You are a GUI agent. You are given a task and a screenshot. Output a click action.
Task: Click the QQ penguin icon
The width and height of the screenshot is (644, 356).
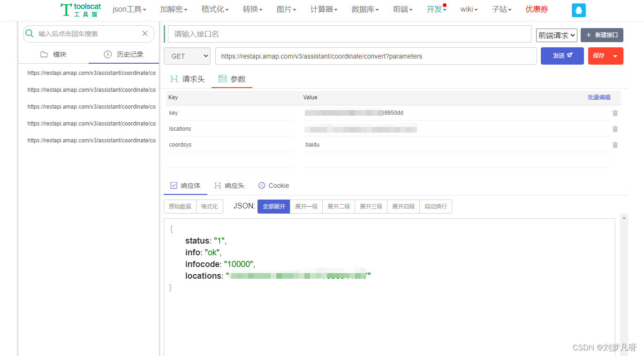click(578, 10)
